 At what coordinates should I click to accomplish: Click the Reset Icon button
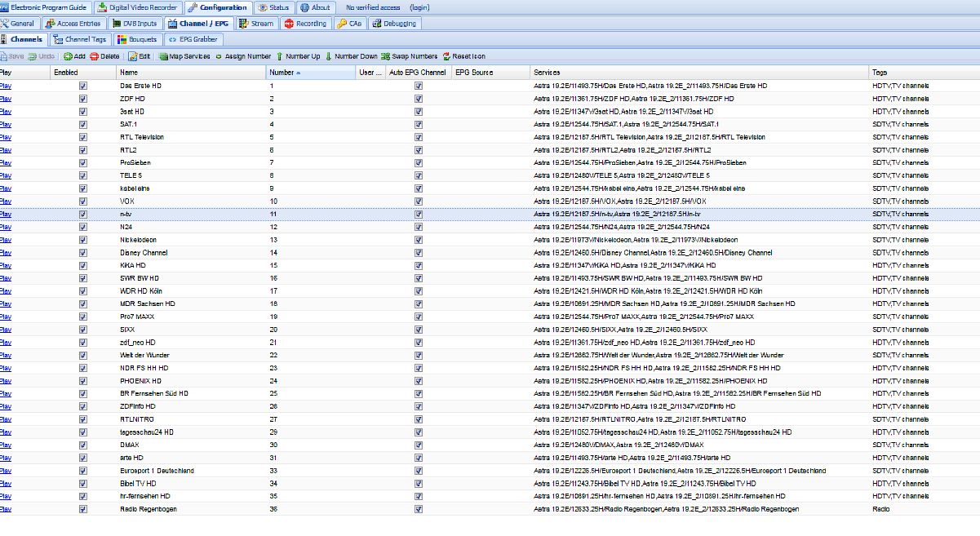click(x=463, y=56)
